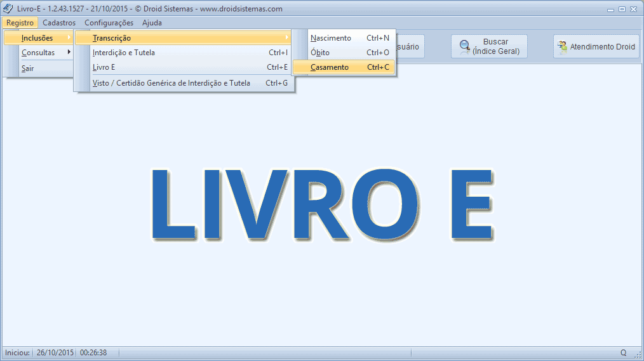This screenshot has height=361, width=644.
Task: Select Visto / Certidão Genérica entry
Action: click(183, 83)
